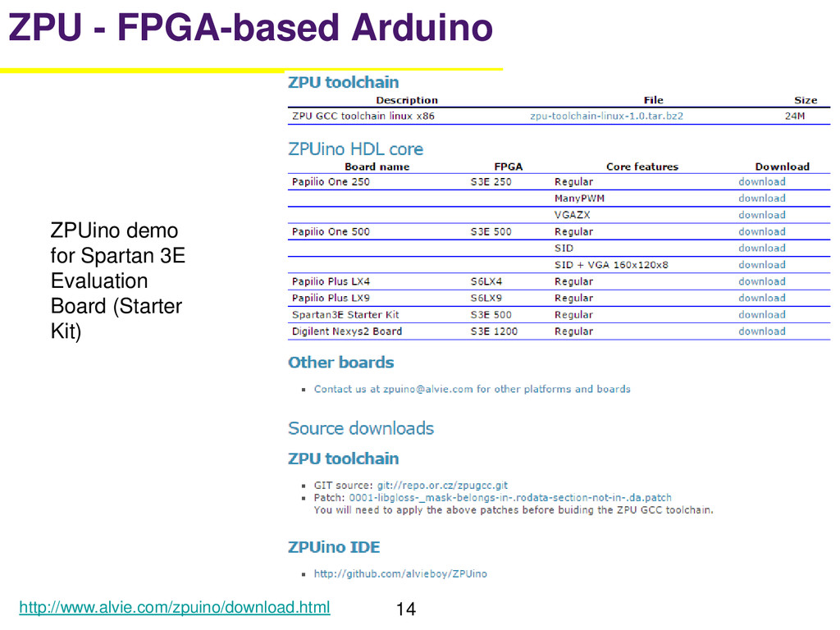Download the Digilent Nexys2 Board core
This screenshot has height=630, width=840.
(x=762, y=331)
